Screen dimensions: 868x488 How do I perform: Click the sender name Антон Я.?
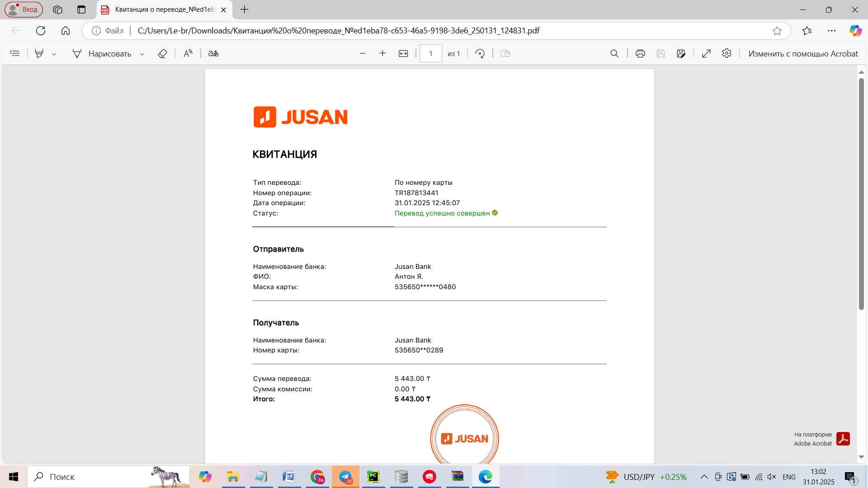[x=409, y=277]
